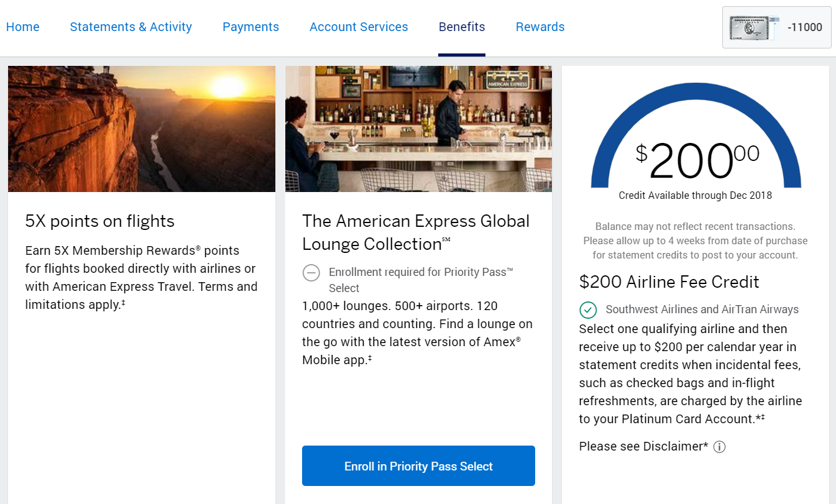836x504 pixels.
Task: Click the minus circle enrollment status icon
Action: coord(311,273)
